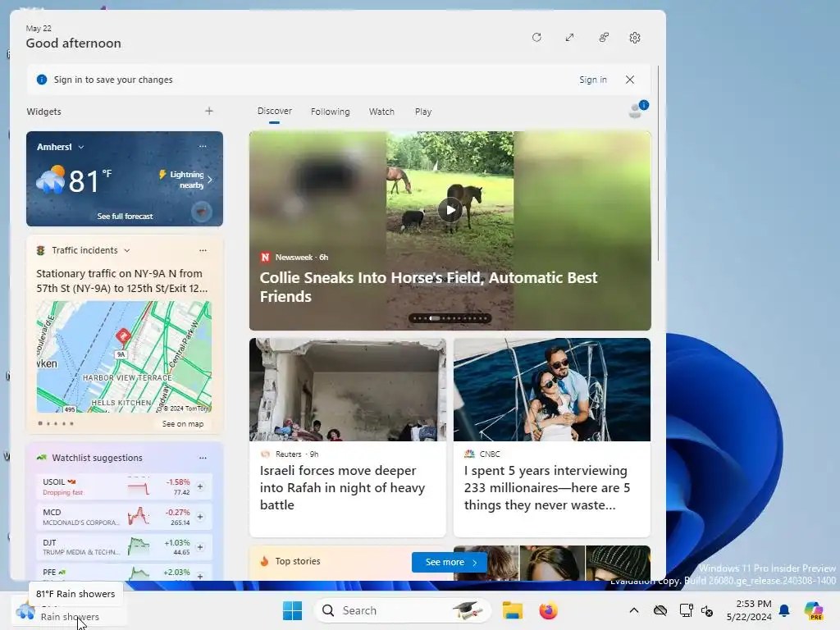
Task: Launch Firefox from the taskbar
Action: point(548,610)
